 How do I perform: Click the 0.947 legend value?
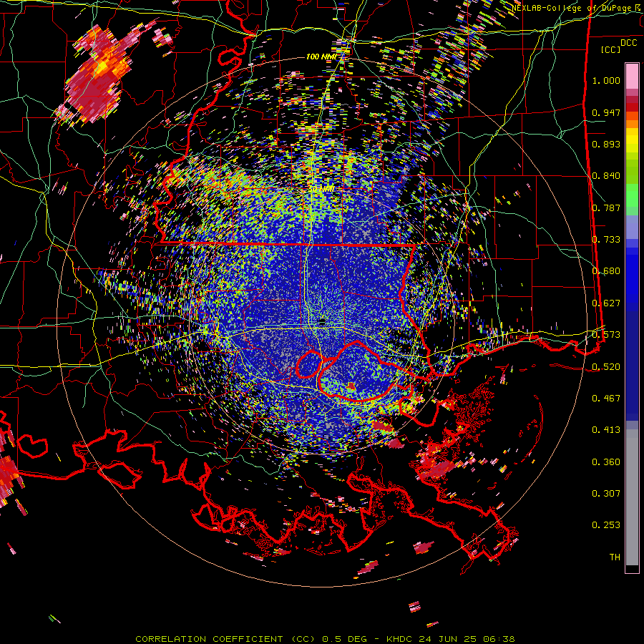click(x=606, y=112)
